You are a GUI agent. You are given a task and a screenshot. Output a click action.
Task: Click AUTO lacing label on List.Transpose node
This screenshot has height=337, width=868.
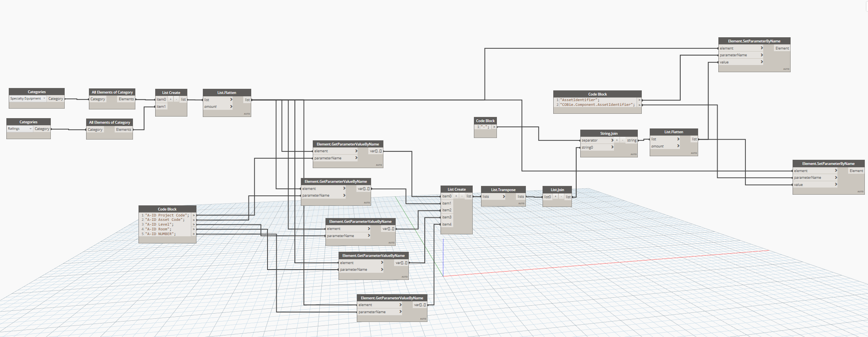(x=521, y=203)
